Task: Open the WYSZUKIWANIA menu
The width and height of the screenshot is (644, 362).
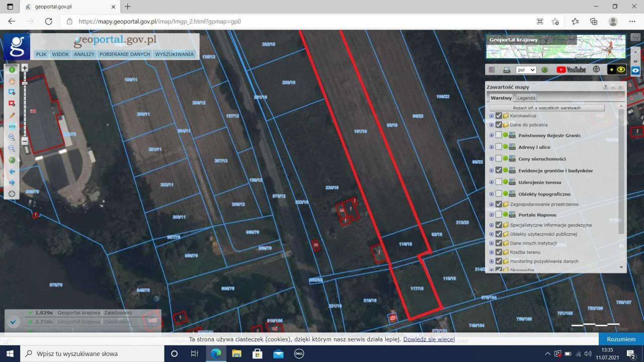Action: pyautogui.click(x=175, y=54)
